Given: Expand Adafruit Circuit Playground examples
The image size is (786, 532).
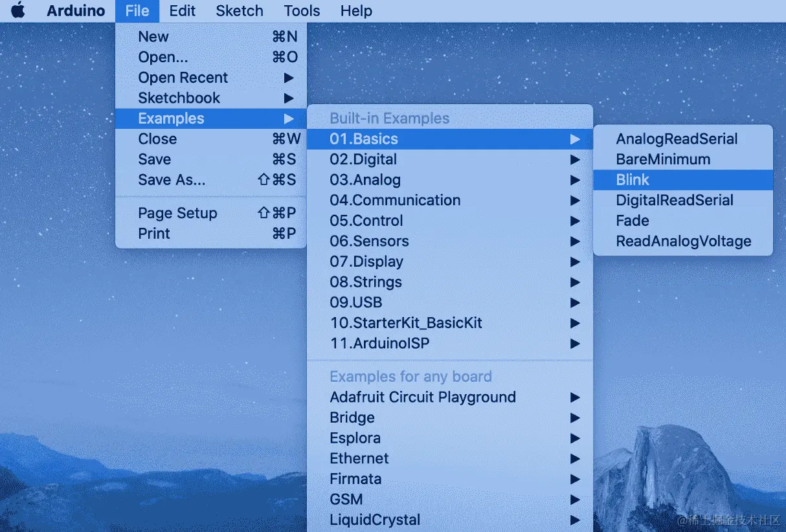Looking at the screenshot, I should (x=450, y=397).
